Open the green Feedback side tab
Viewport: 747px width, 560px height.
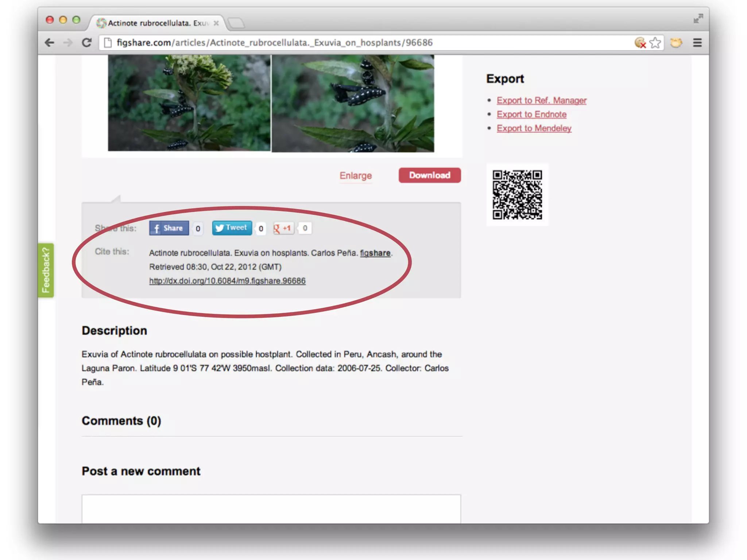(x=46, y=270)
